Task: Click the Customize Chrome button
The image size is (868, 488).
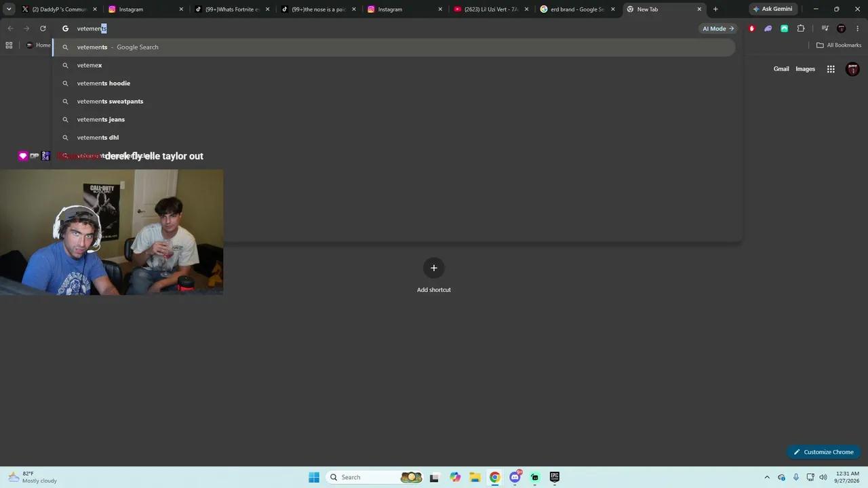Action: coord(823,452)
